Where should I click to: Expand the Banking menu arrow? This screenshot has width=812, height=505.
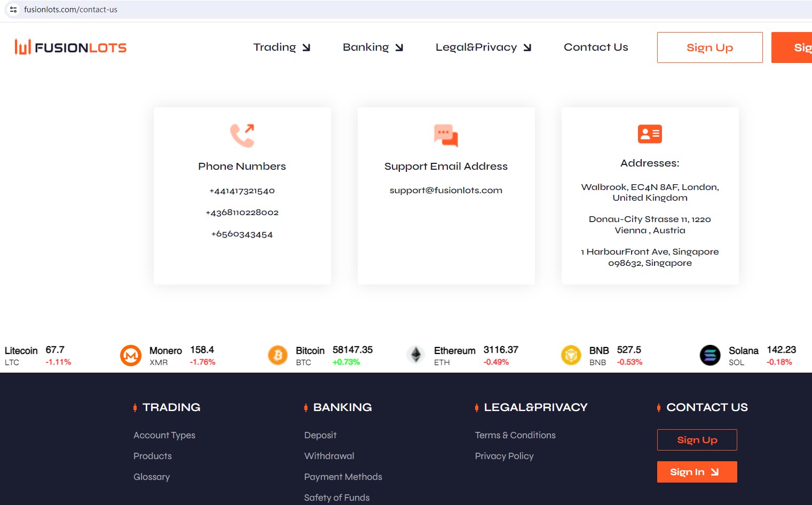pyautogui.click(x=399, y=48)
